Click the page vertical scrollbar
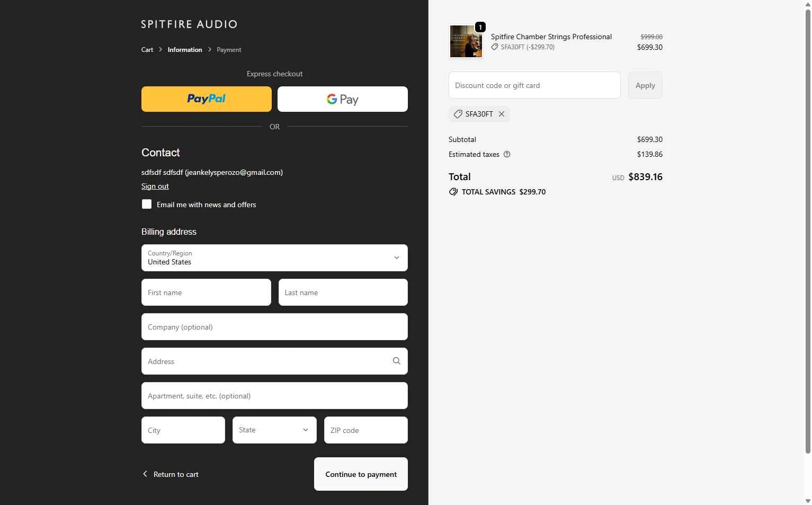Viewport: 812px width, 505px height. point(808,231)
